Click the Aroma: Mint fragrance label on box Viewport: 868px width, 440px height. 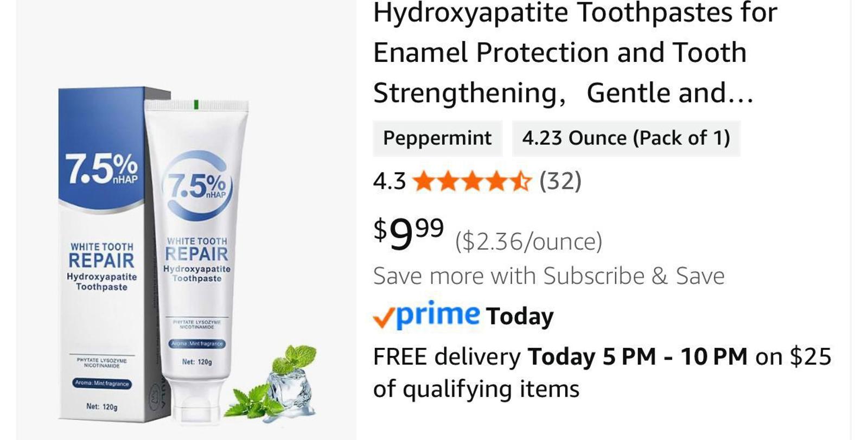coord(103,384)
